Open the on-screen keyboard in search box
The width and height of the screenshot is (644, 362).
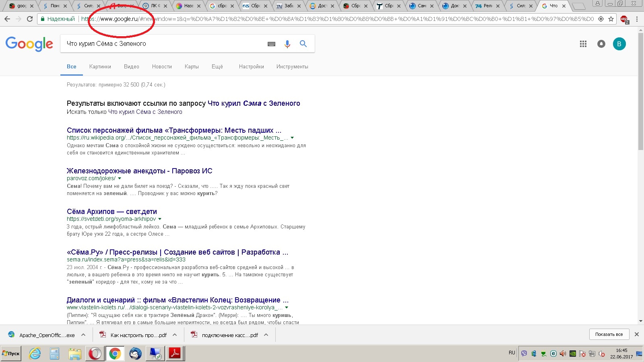coord(271,44)
